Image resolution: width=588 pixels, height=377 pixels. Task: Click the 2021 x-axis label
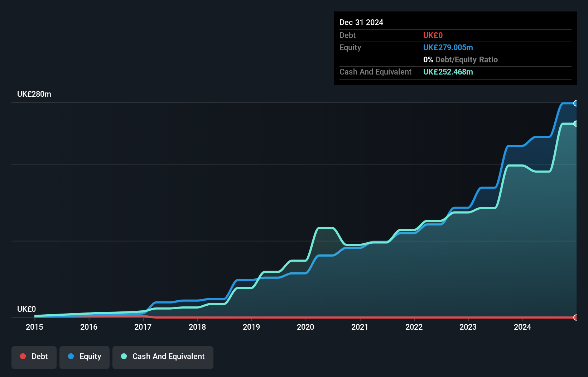[x=360, y=327]
